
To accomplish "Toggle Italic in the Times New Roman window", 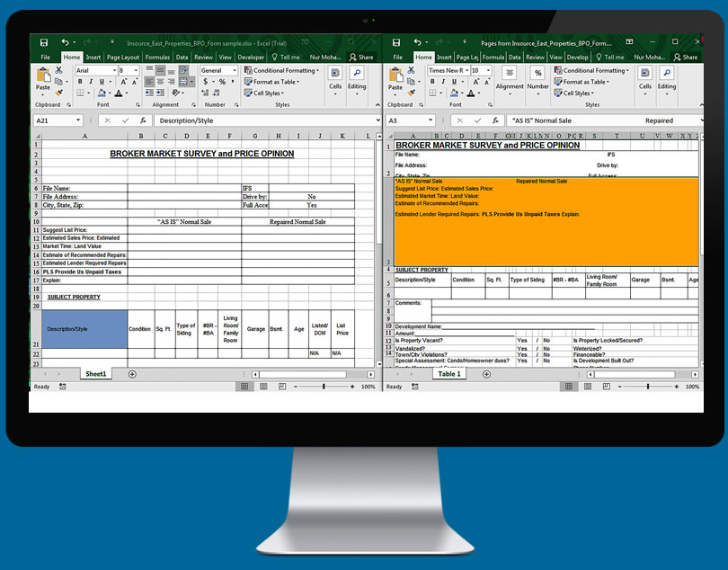I will point(442,82).
